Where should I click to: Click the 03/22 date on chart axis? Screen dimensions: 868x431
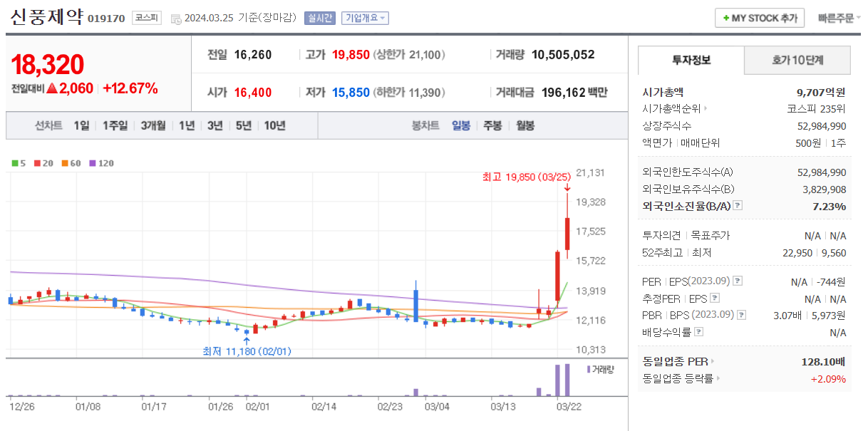568,407
